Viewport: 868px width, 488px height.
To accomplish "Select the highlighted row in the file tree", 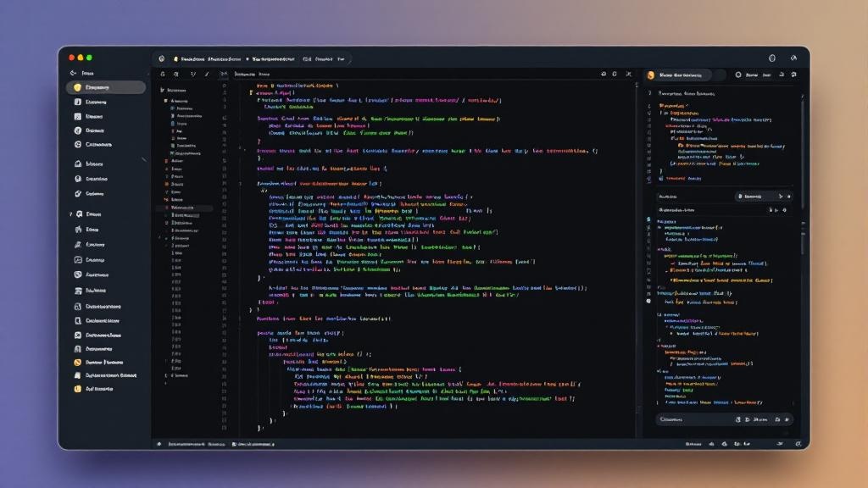I will [186, 208].
